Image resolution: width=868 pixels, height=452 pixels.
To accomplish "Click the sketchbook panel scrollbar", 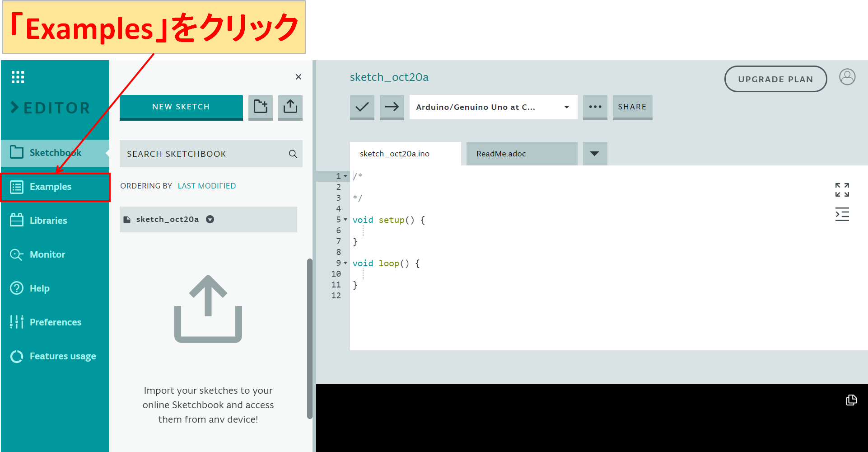I will (309, 339).
